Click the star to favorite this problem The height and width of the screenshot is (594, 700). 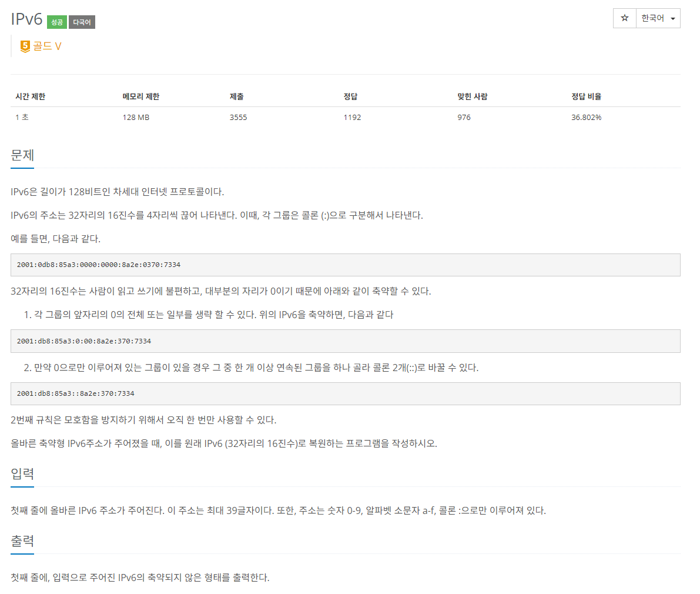pos(624,18)
